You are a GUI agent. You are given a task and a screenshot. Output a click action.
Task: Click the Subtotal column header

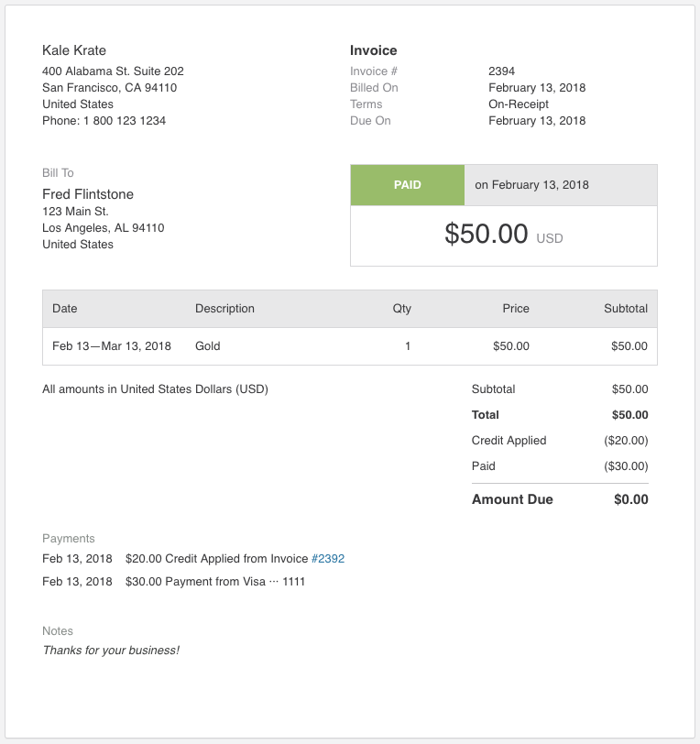[x=626, y=309]
